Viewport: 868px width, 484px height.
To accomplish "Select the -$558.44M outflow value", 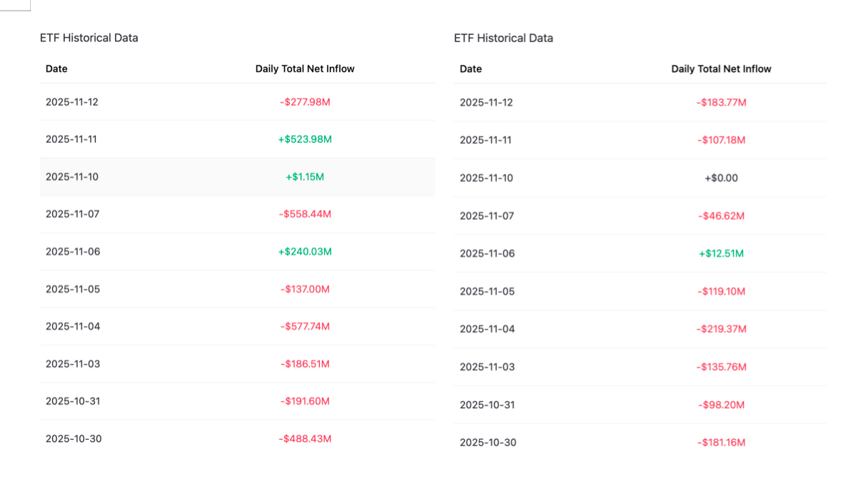I will click(305, 214).
